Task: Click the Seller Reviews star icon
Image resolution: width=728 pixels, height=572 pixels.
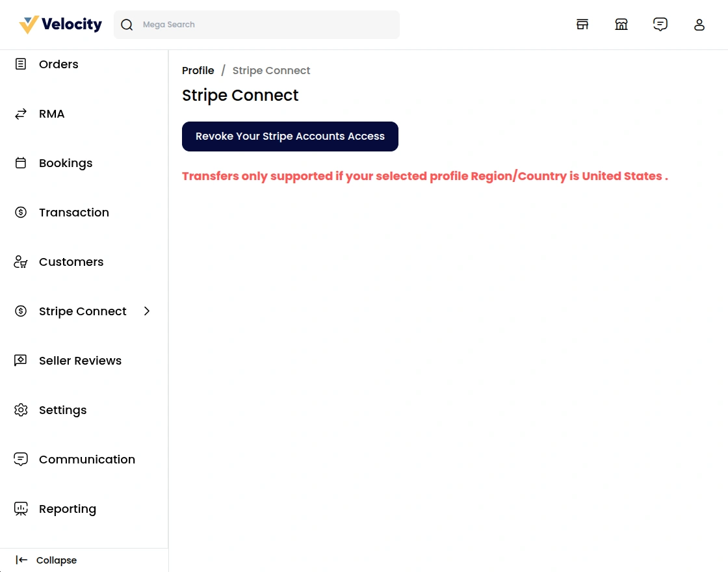Action: 21,361
